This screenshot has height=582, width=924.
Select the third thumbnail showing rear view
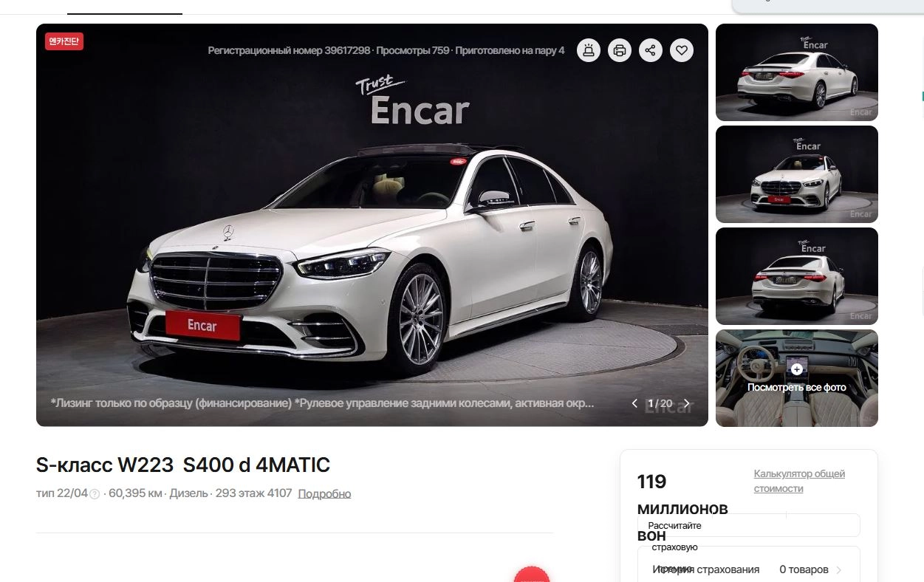tap(797, 276)
